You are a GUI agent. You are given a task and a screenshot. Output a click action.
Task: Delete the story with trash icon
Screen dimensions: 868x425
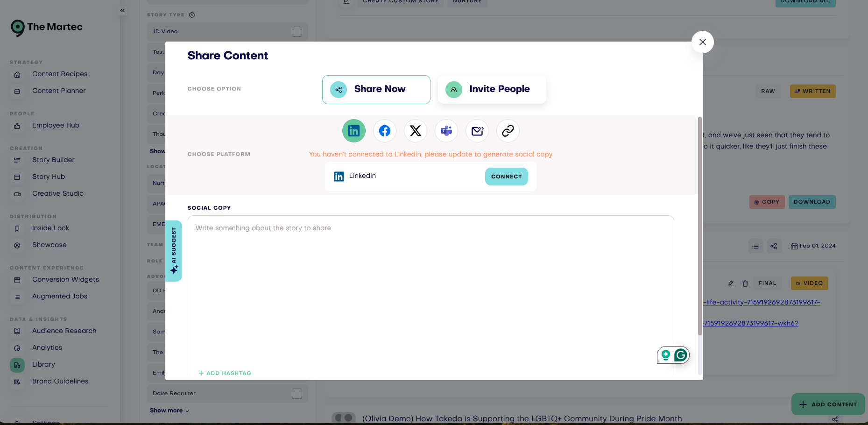click(x=745, y=283)
